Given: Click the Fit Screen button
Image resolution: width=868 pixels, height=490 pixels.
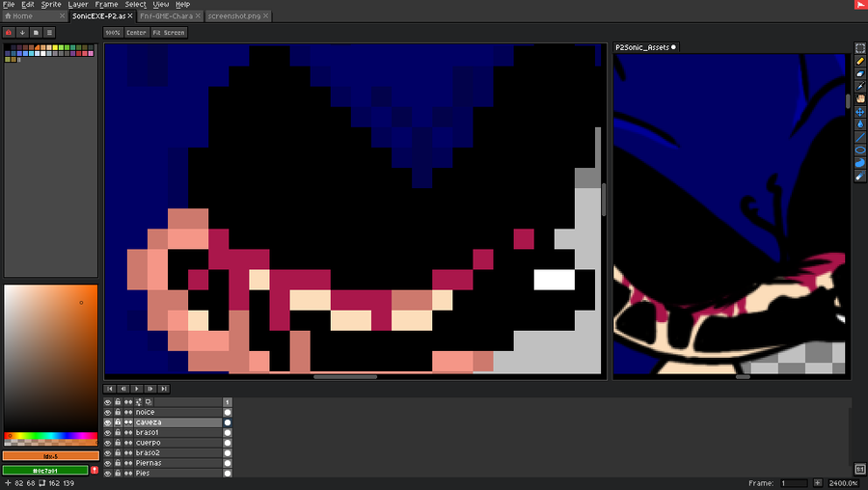Looking at the screenshot, I should pyautogui.click(x=169, y=33).
